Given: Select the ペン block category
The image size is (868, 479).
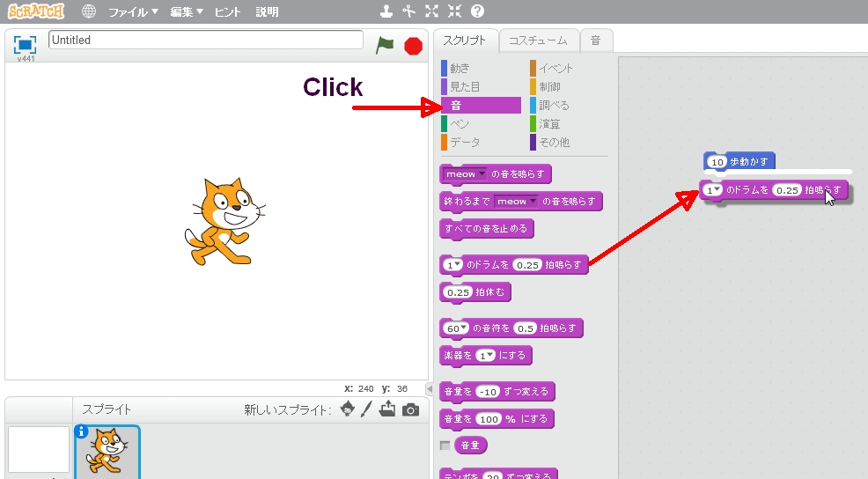Looking at the screenshot, I should [x=481, y=123].
